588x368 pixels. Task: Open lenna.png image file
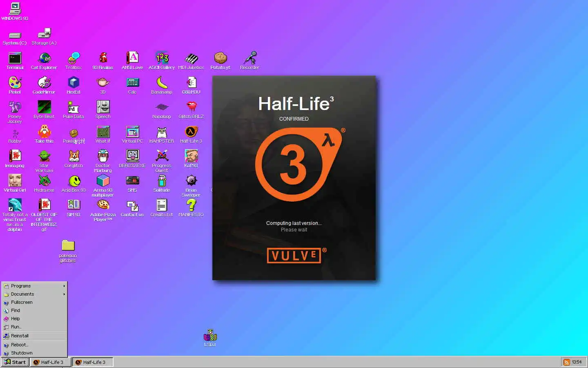15,159
